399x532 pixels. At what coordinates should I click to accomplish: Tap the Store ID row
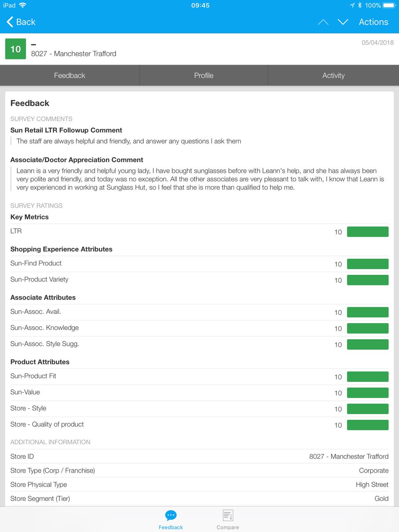tap(199, 456)
